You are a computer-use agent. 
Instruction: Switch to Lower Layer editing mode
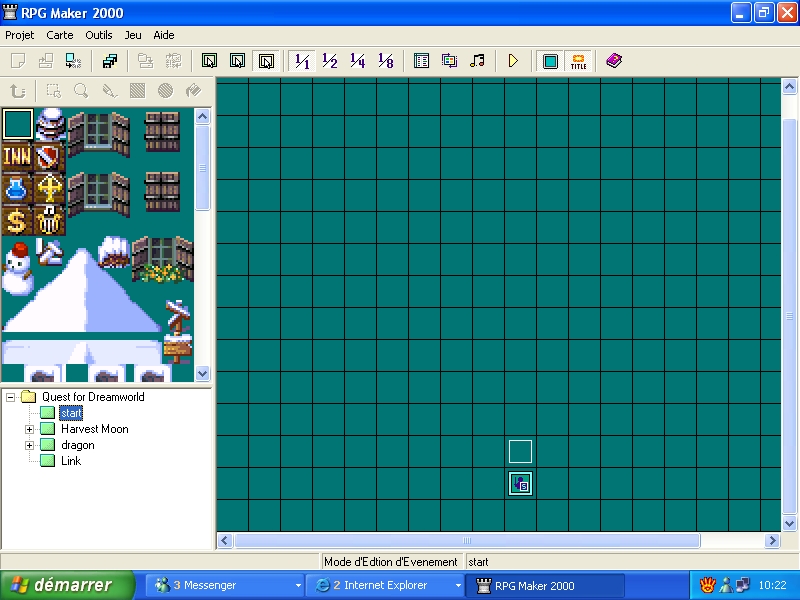tap(209, 61)
